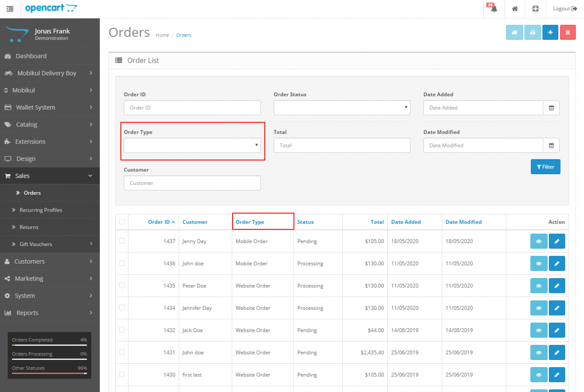584x392 pixels.
Task: Sort by the Order Type column header
Action: coord(250,222)
